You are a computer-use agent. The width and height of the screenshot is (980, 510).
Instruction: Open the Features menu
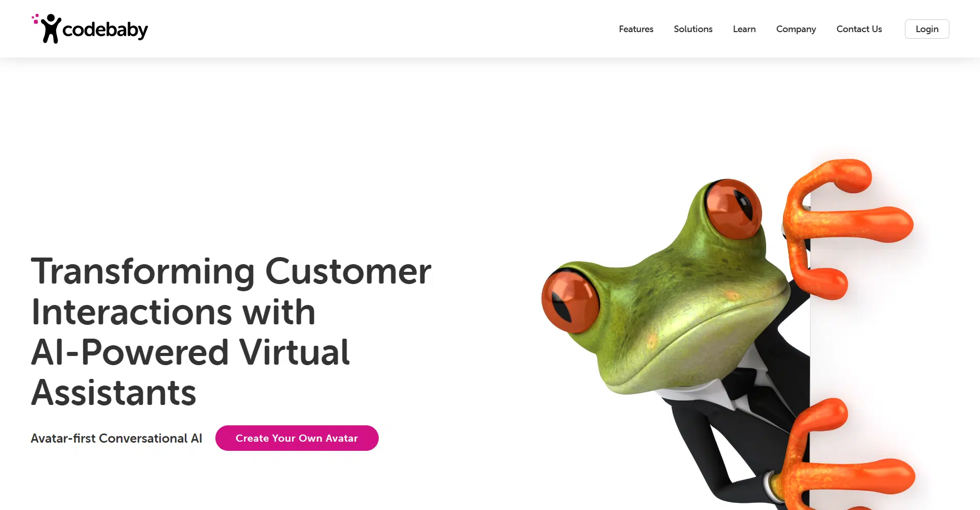pos(636,29)
